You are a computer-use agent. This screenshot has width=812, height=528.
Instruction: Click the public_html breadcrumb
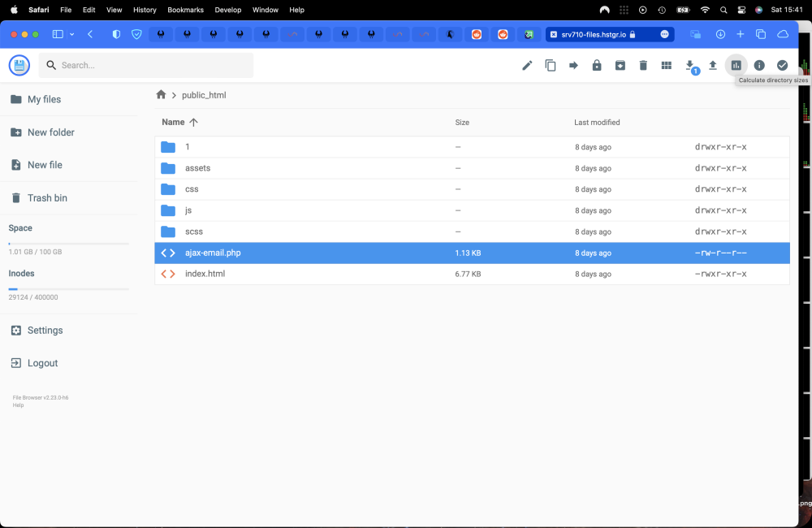pyautogui.click(x=204, y=95)
